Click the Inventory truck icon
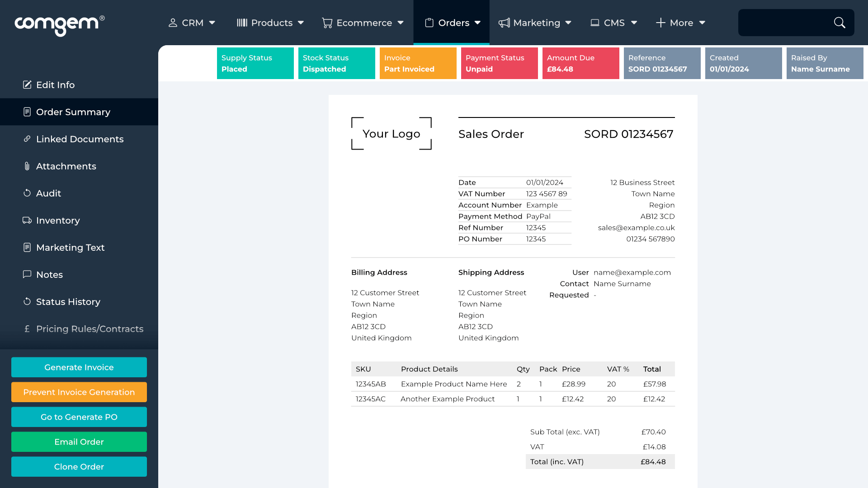868x488 pixels. [27, 220]
